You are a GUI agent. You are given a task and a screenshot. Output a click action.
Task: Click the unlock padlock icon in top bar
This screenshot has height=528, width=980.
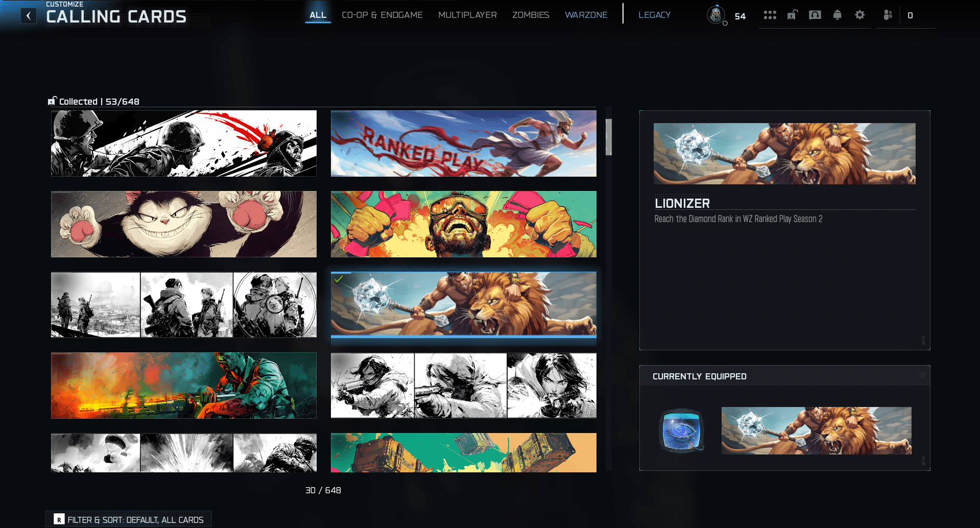click(x=792, y=15)
